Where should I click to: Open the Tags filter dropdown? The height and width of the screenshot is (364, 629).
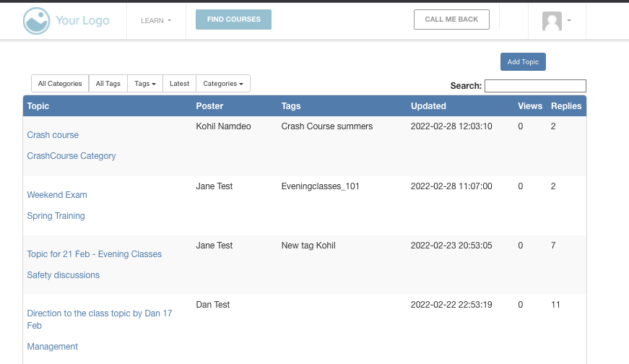tap(145, 84)
